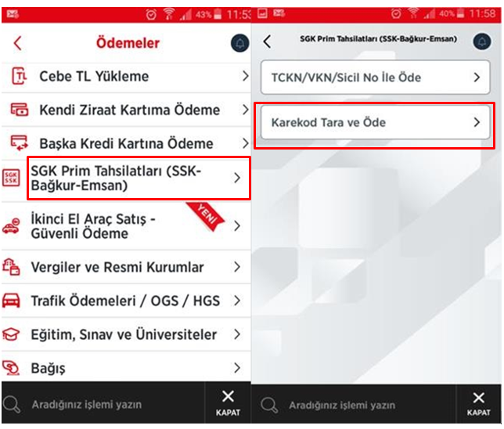The height and width of the screenshot is (429, 504).
Task: Open notifications bell on Ödemeler screen
Action: click(x=239, y=43)
